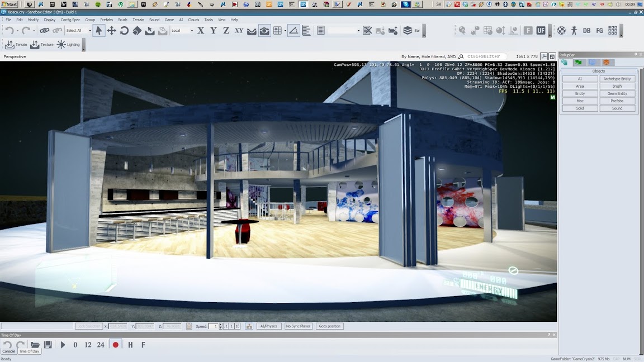Open the DB database view
The height and width of the screenshot is (362, 644).
point(586,31)
